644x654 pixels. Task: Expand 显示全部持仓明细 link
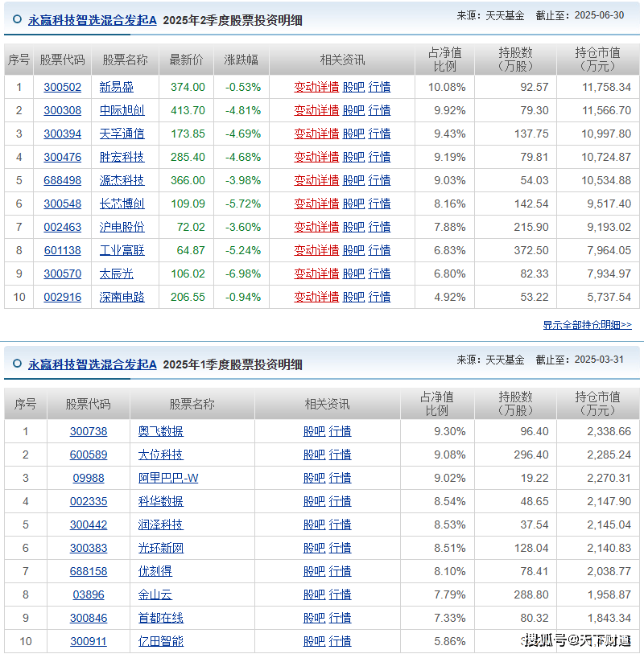[x=587, y=325]
